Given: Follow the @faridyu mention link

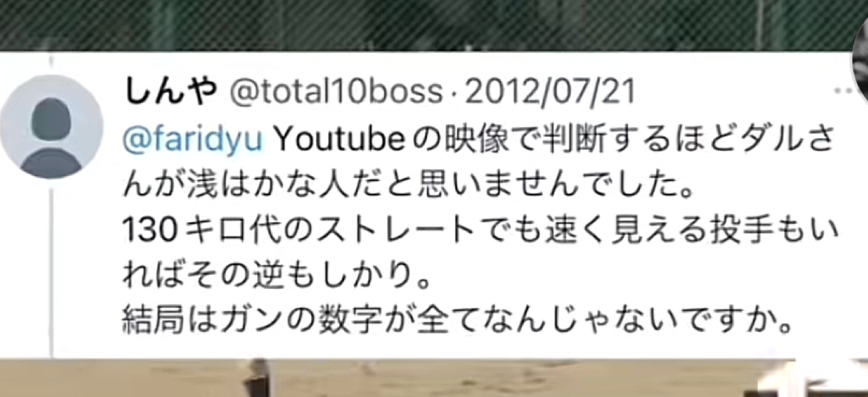Looking at the screenshot, I should click(x=192, y=140).
